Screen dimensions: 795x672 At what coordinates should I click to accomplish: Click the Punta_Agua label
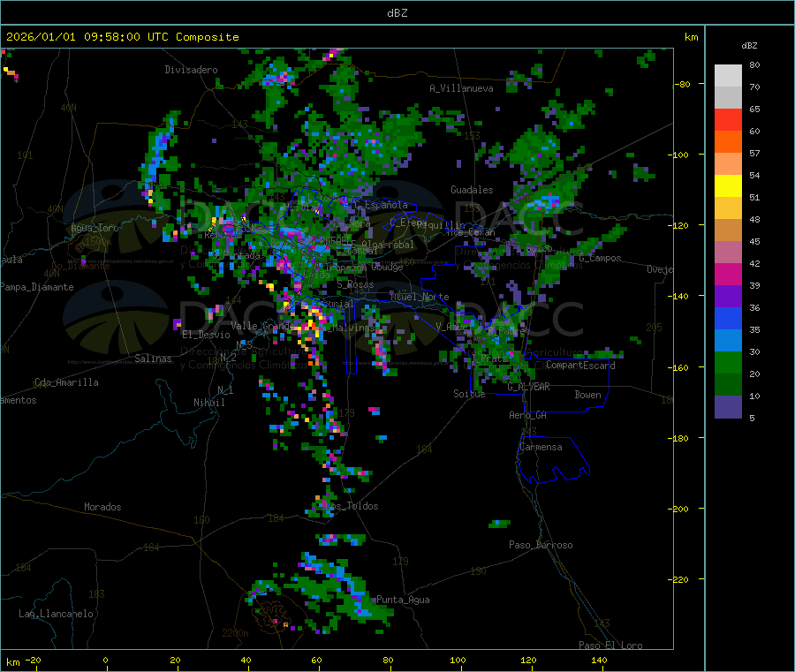pyautogui.click(x=403, y=600)
